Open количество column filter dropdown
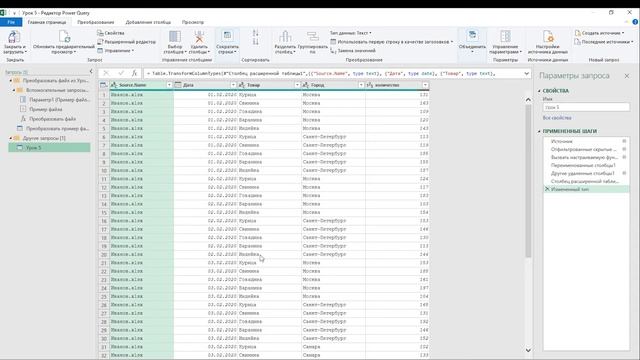 425,85
